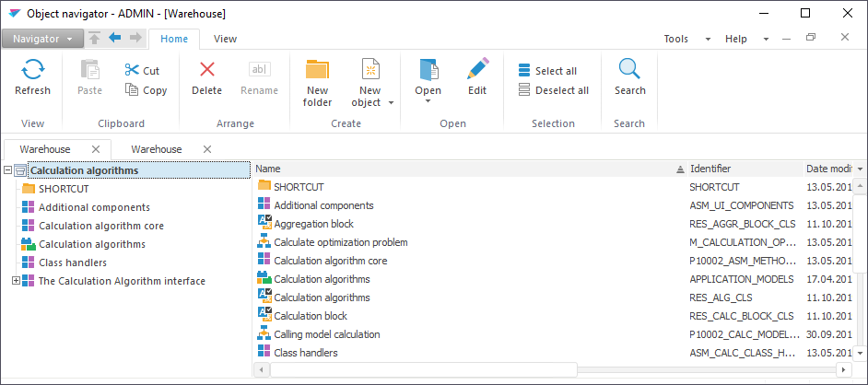Viewport: 868px width, 385px height.
Task: Click the Copy icon in Clipboard group
Action: [132, 90]
